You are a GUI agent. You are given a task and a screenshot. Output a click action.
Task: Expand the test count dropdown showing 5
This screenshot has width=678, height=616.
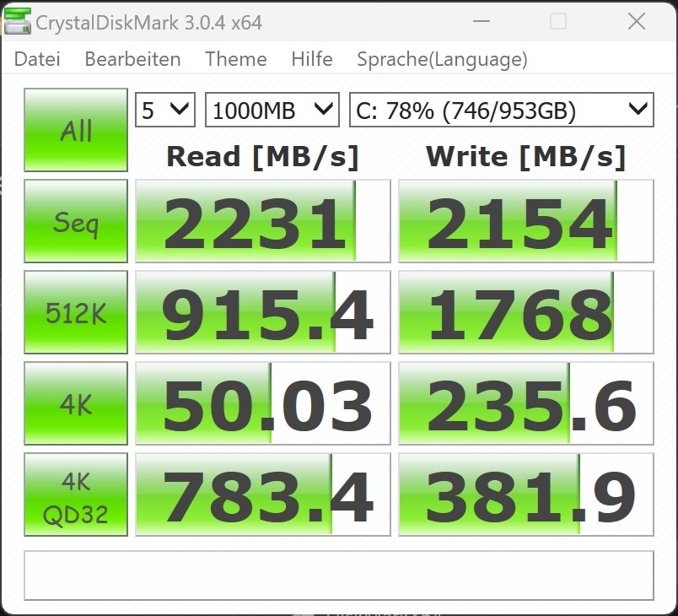click(x=165, y=110)
